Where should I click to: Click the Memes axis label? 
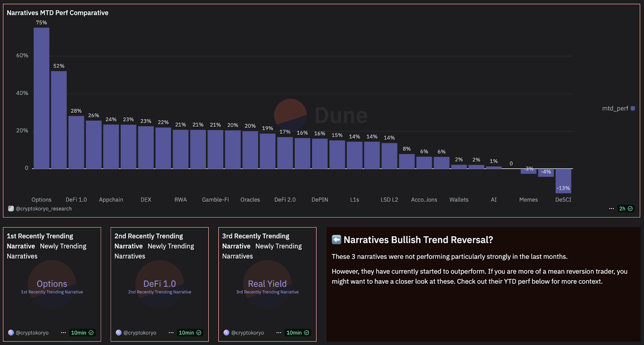pos(528,200)
